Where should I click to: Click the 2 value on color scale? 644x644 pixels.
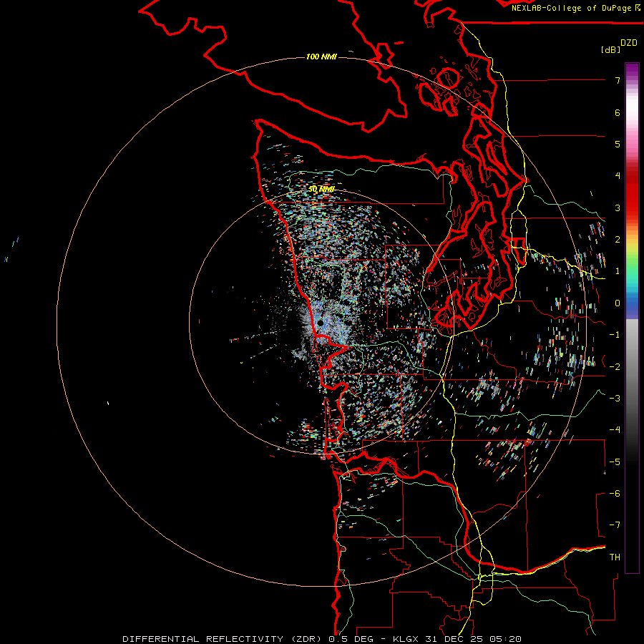(x=618, y=240)
